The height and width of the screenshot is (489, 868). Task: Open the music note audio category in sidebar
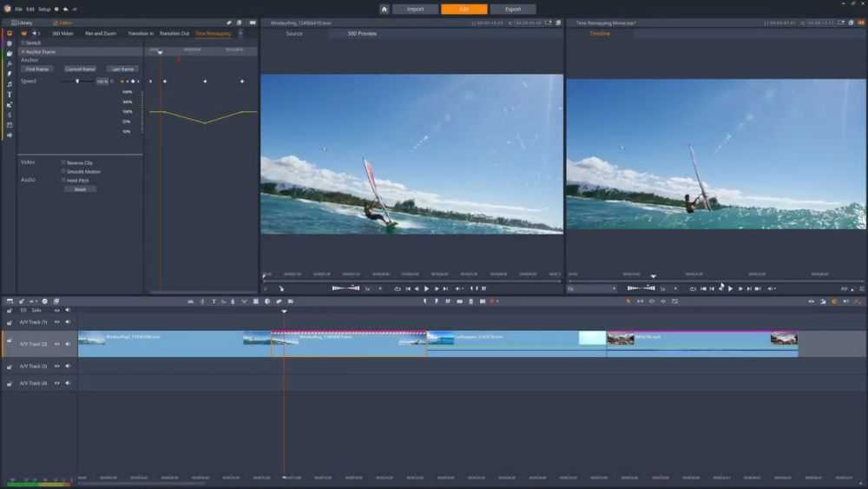pyautogui.click(x=10, y=84)
